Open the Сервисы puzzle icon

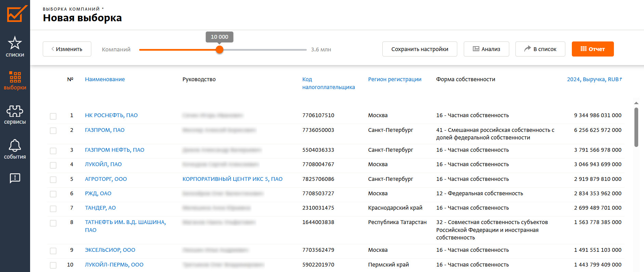click(x=15, y=111)
